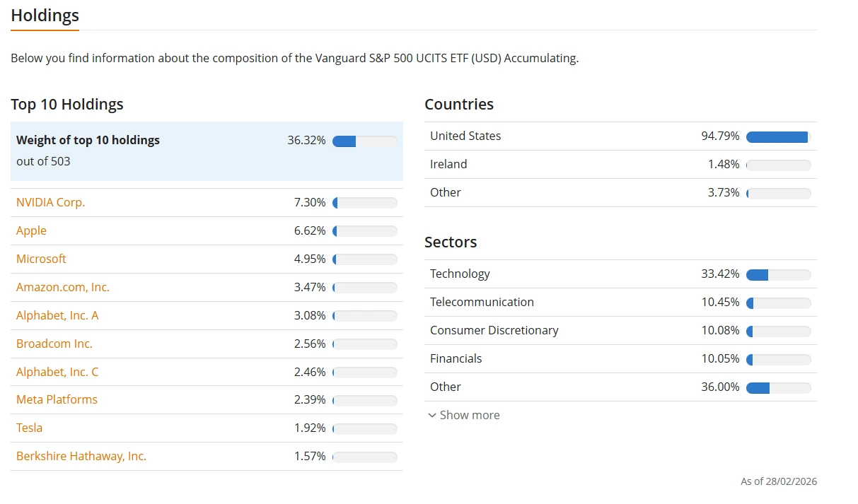Select the Financials sector row

click(456, 358)
